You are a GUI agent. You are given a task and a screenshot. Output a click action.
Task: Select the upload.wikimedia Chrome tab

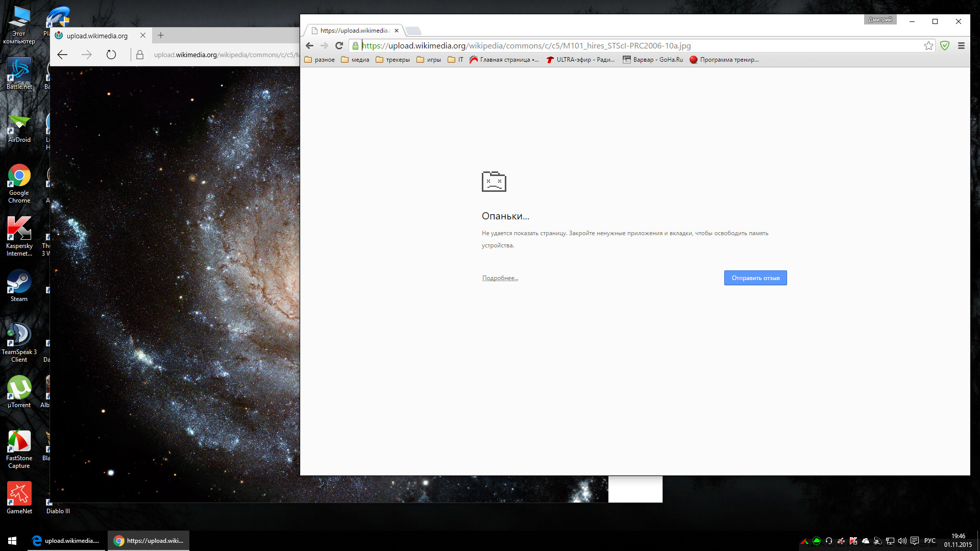coord(354,31)
